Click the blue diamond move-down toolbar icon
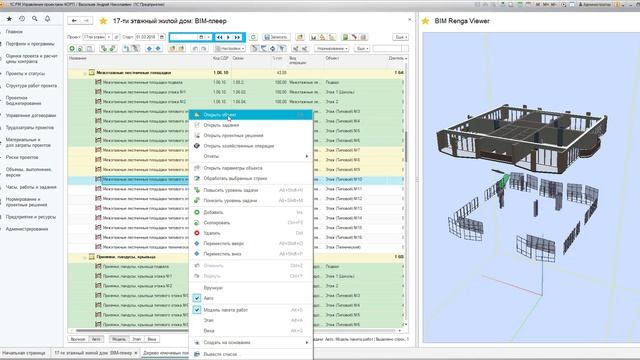 [158, 49]
